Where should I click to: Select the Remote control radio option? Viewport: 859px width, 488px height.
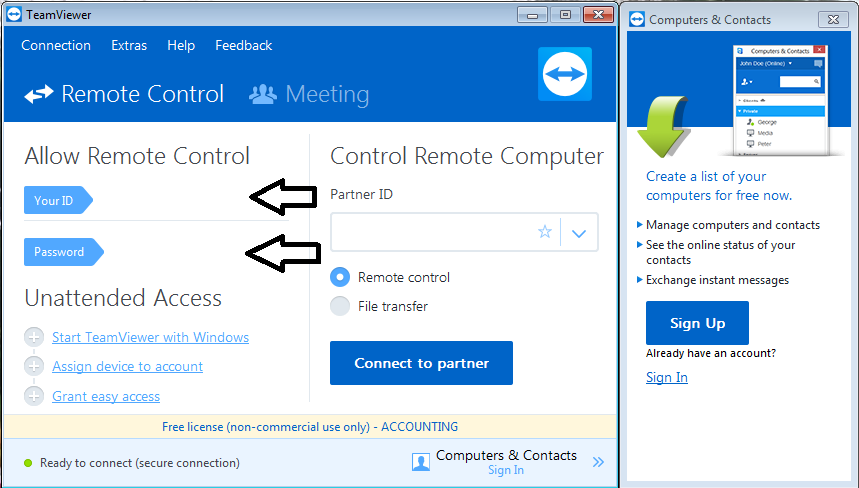340,278
